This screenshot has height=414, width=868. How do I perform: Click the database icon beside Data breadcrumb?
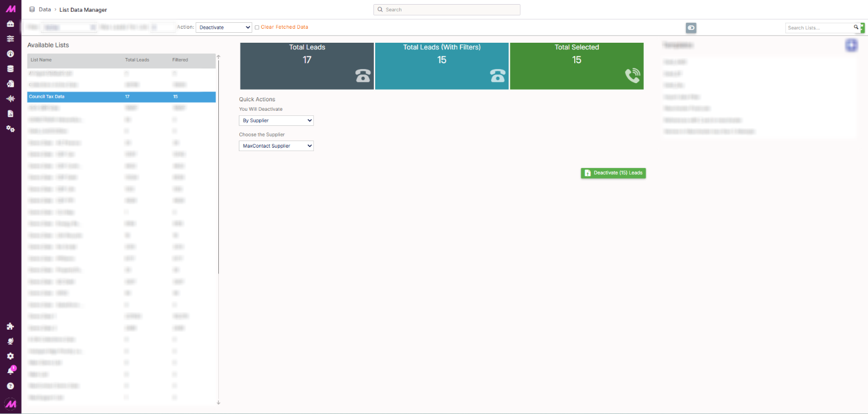click(x=32, y=9)
